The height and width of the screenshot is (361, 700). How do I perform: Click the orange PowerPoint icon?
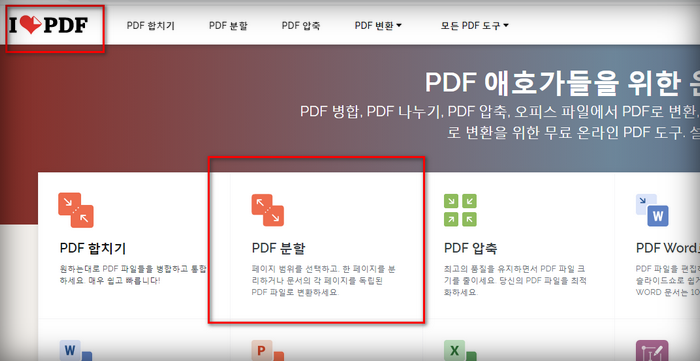point(268,351)
